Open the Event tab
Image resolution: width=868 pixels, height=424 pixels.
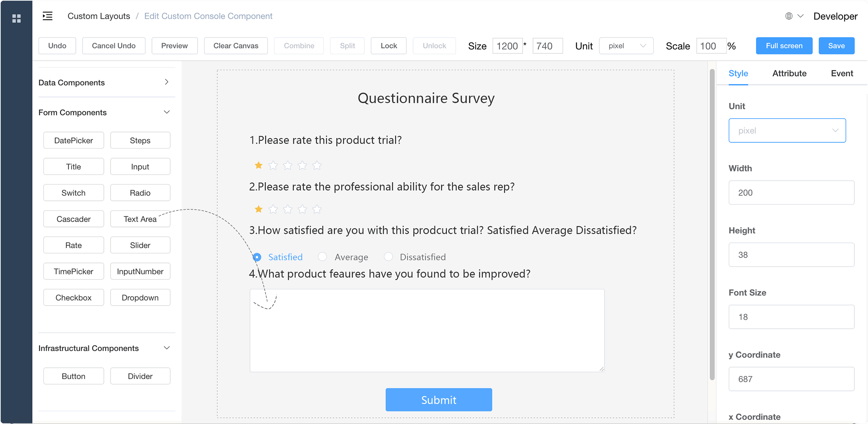842,73
